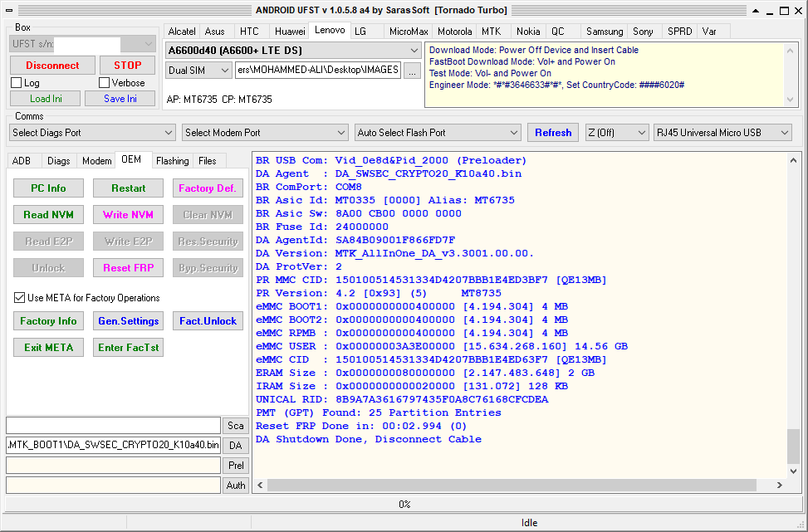Click the Auth file button
Image resolution: width=808 pixels, height=532 pixels.
click(x=236, y=486)
